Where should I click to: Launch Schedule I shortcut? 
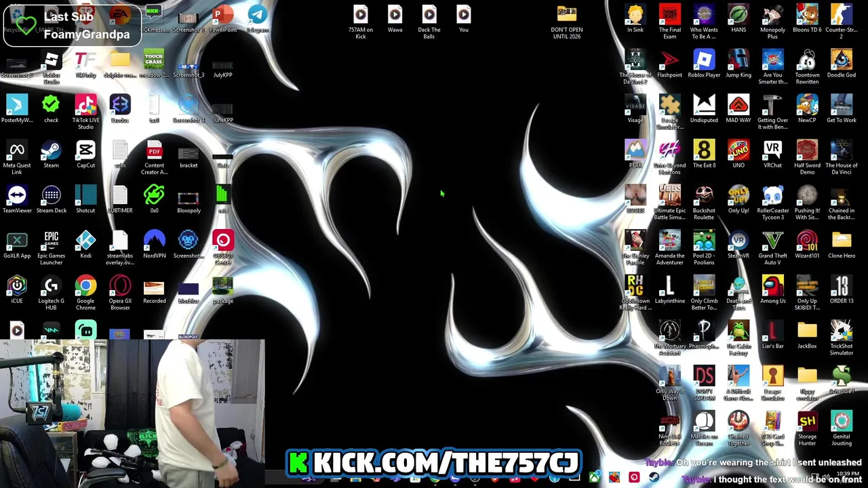coord(842,381)
